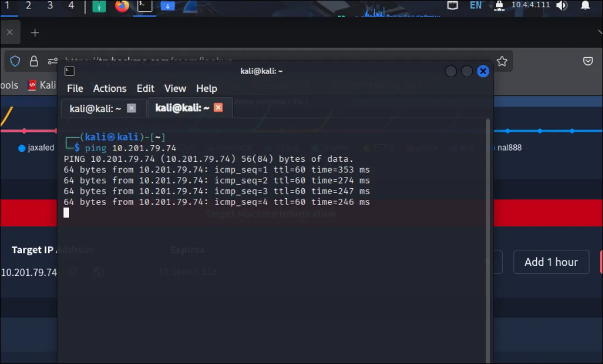Open the terminal launcher in the top panel
Image resolution: width=603 pixels, height=364 pixels.
pyautogui.click(x=145, y=6)
